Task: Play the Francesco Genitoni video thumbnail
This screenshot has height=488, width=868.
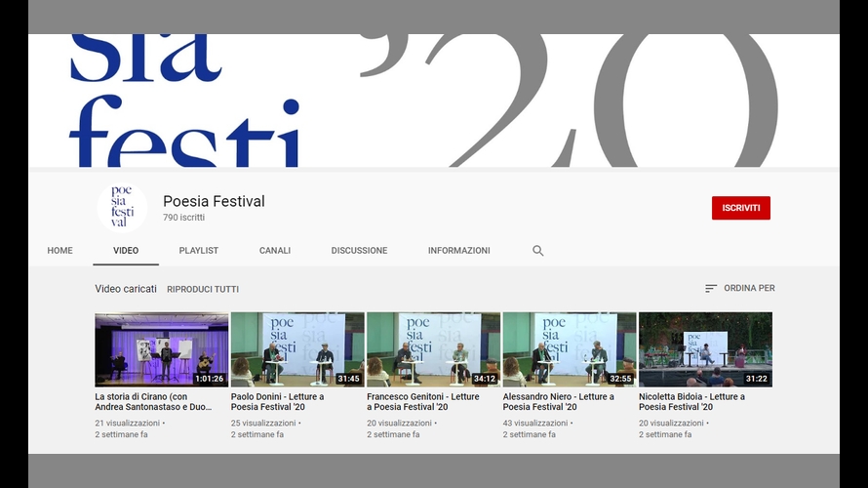Action: [433, 349]
